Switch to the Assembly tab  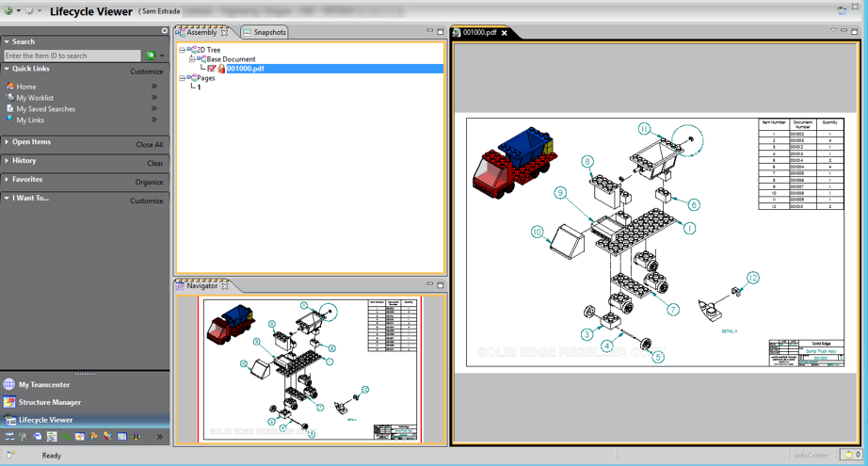click(x=201, y=32)
